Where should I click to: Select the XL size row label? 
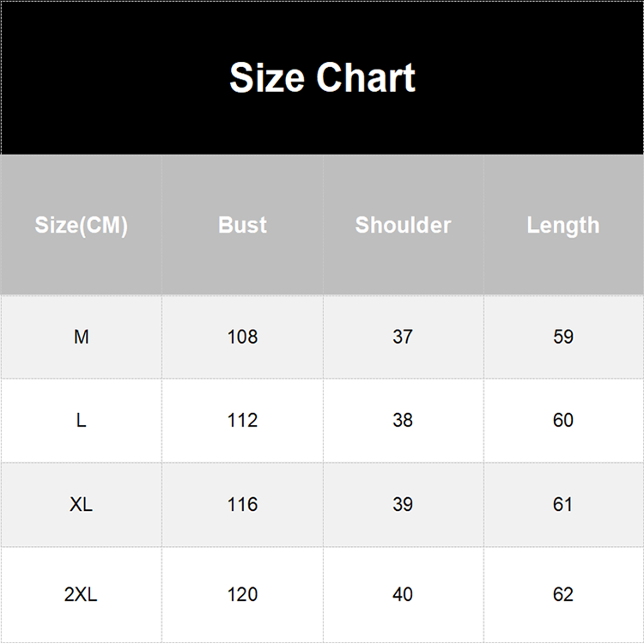coord(81,504)
